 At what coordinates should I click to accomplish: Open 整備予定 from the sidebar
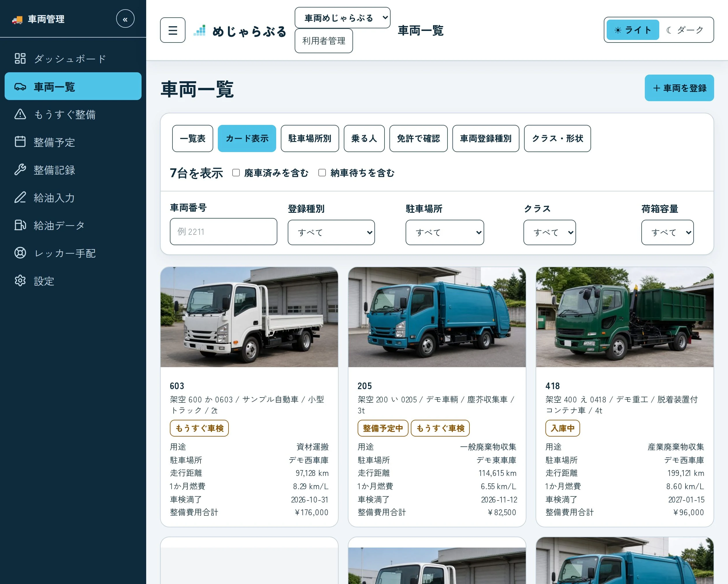pyautogui.click(x=73, y=142)
